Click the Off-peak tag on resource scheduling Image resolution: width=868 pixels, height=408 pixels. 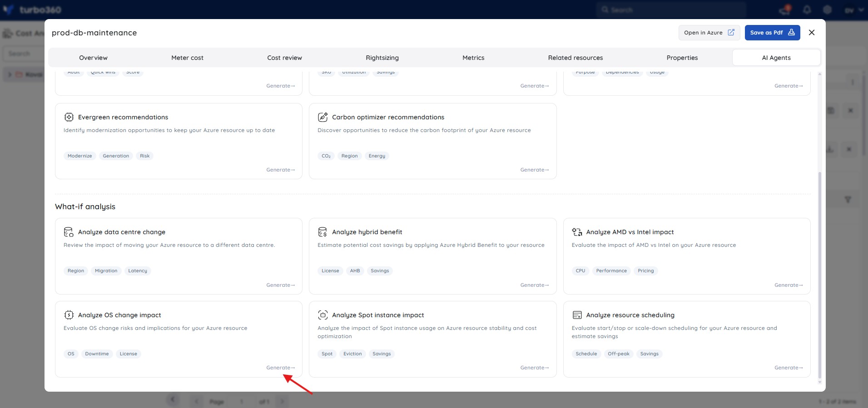tap(619, 354)
